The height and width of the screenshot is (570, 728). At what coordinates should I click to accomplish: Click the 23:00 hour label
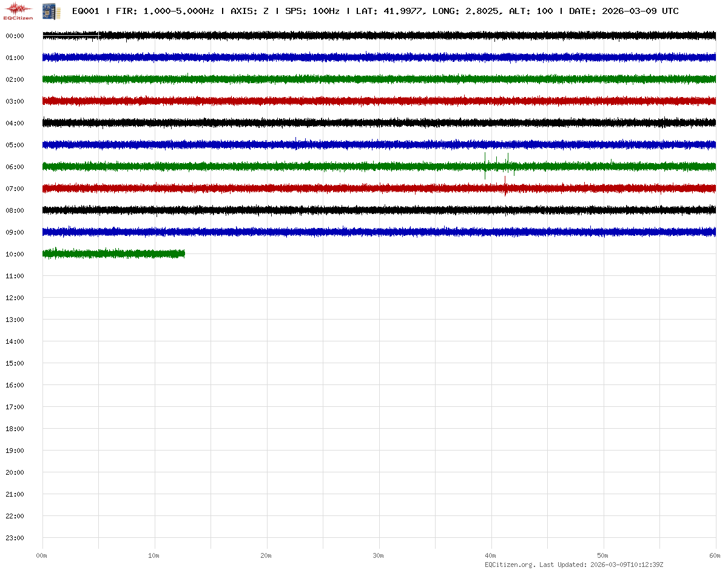[x=15, y=538]
